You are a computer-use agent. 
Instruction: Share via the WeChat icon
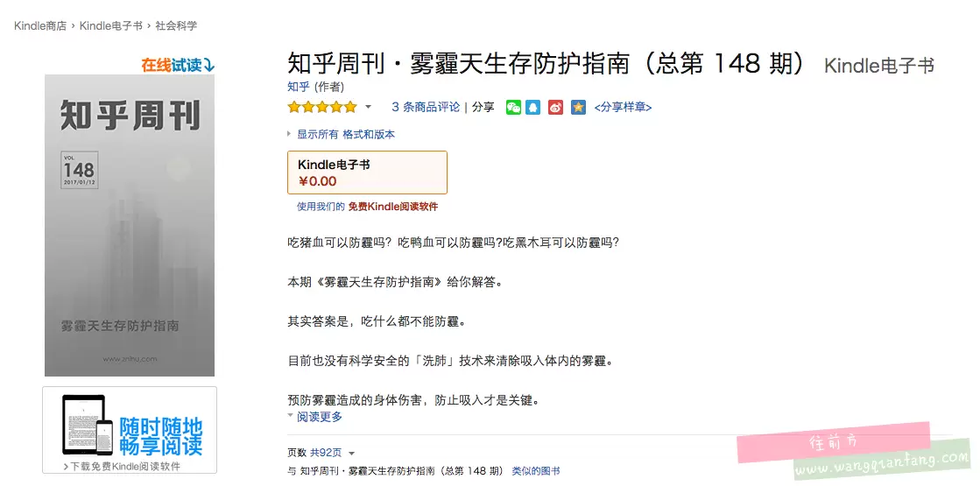coord(513,107)
